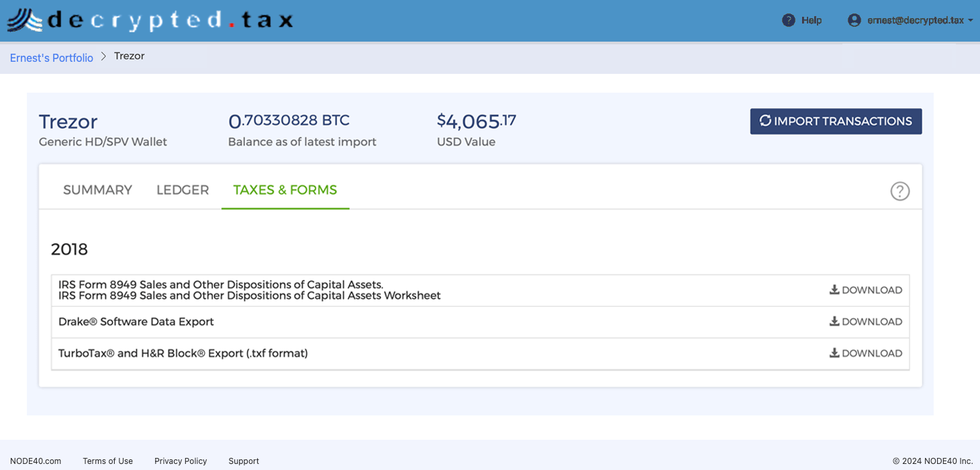Go to Ernest's Portfolio breadcrumb
The width and height of the screenshot is (980, 470).
(52, 58)
